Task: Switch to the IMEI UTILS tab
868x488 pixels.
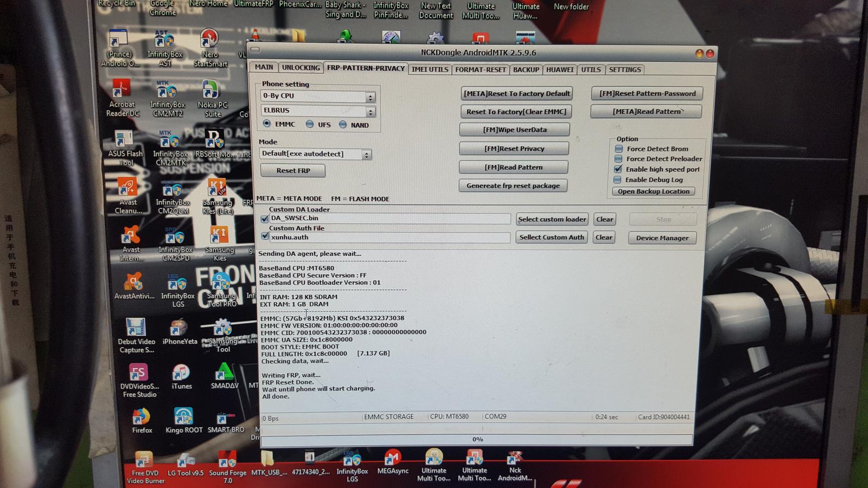Action: pos(430,69)
